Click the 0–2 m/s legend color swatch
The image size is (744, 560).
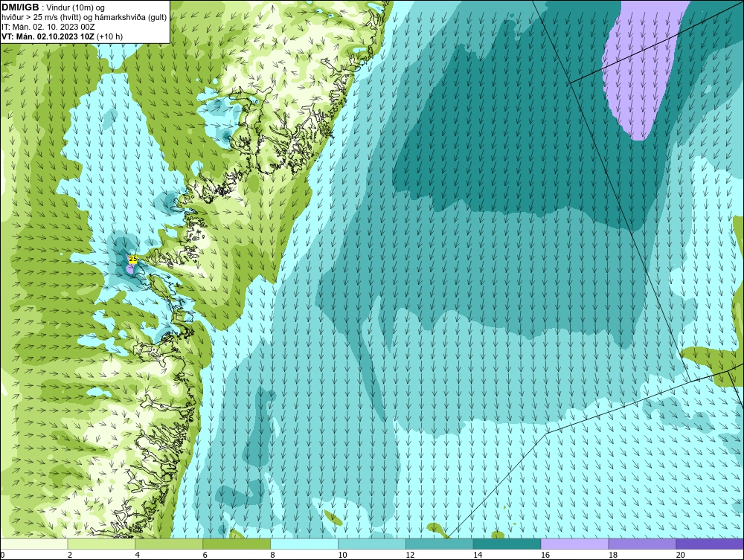34,544
